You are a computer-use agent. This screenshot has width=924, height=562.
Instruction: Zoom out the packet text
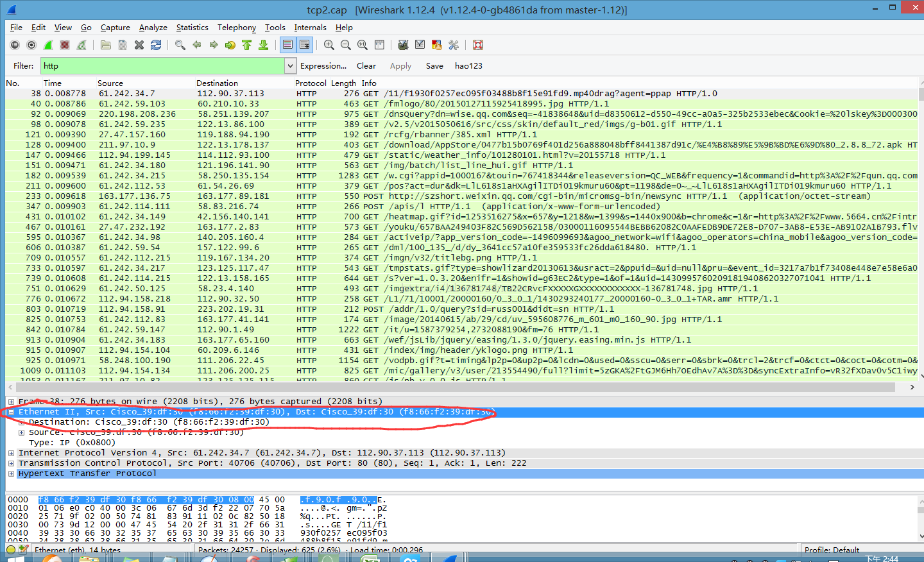point(346,45)
